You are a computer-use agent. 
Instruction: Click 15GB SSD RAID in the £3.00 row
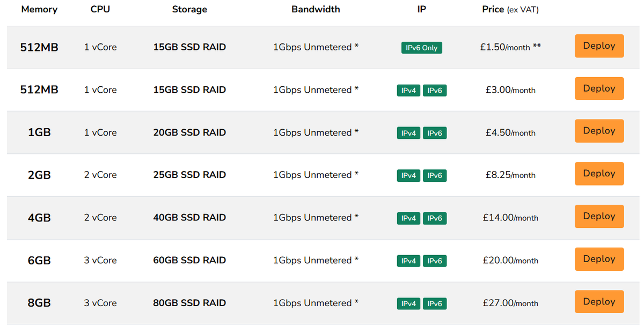[189, 90]
